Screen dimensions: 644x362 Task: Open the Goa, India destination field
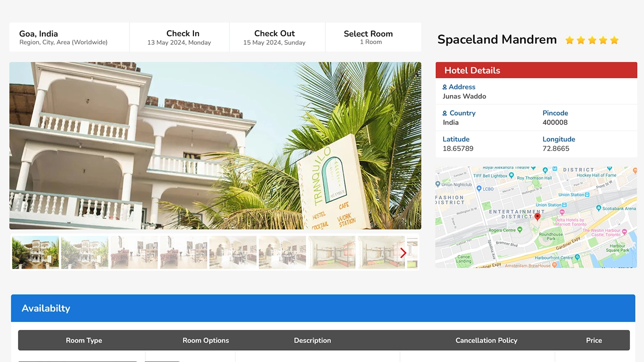coord(69,37)
